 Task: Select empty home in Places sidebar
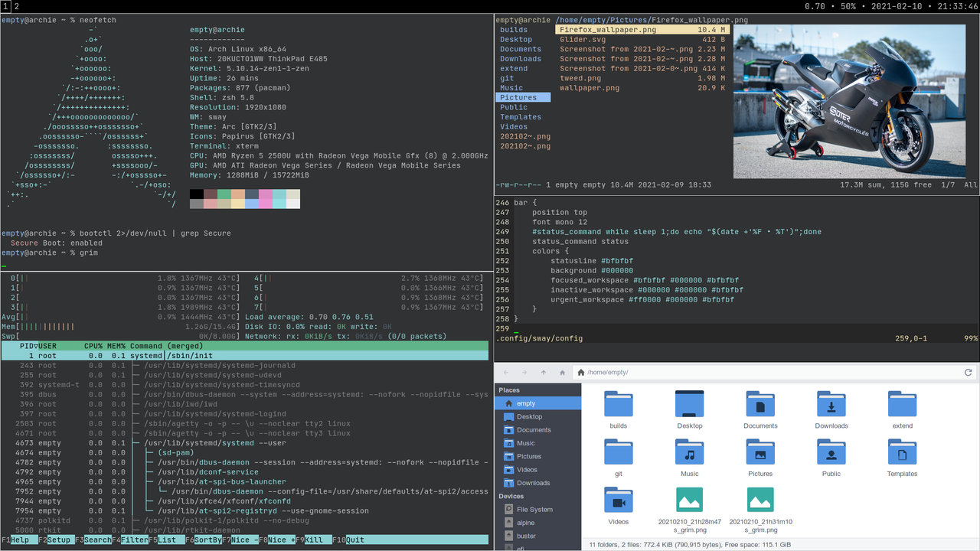[x=537, y=403]
